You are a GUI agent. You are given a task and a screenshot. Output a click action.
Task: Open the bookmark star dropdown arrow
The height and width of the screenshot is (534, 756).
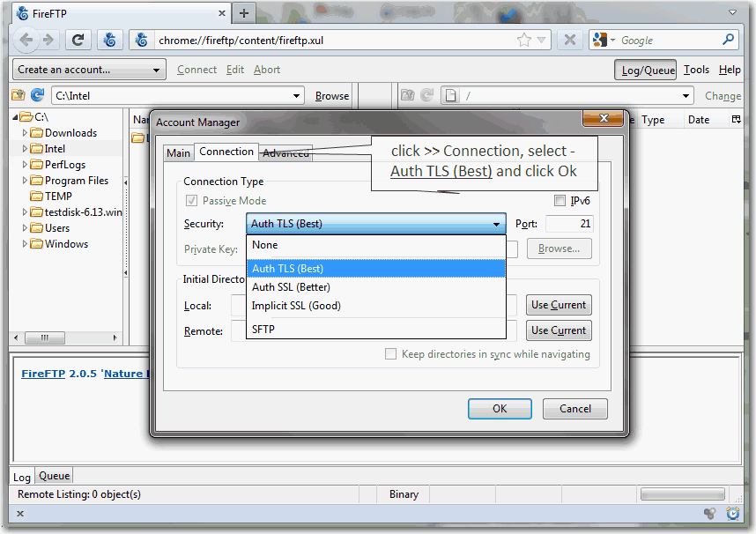tap(541, 40)
